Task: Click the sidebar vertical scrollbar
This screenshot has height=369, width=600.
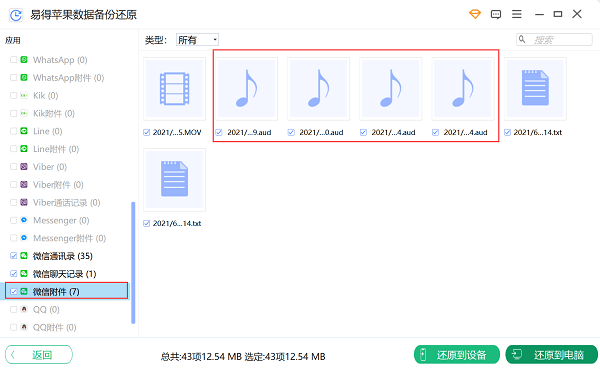Action: (x=133, y=263)
